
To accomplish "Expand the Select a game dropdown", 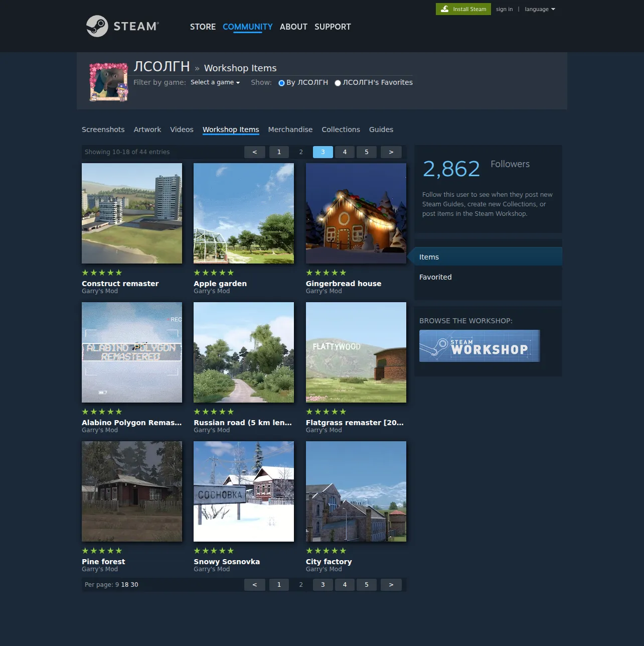I will [215, 82].
